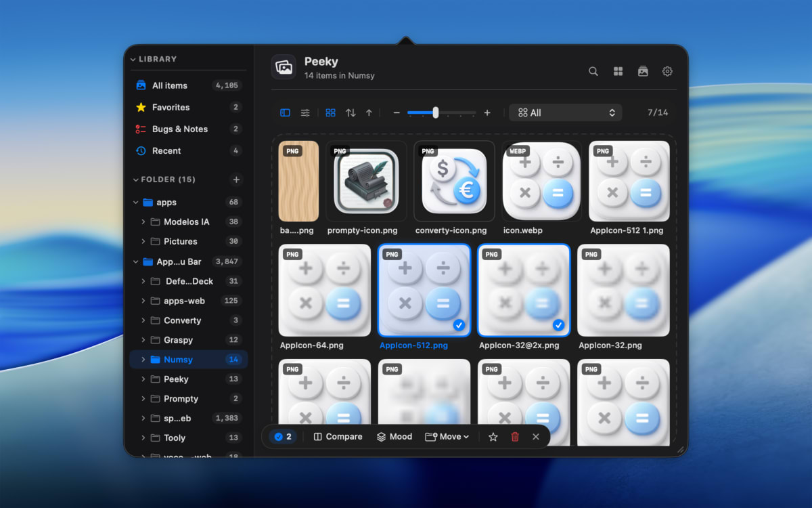Open Recent items
The width and height of the screenshot is (812, 508).
point(189,150)
